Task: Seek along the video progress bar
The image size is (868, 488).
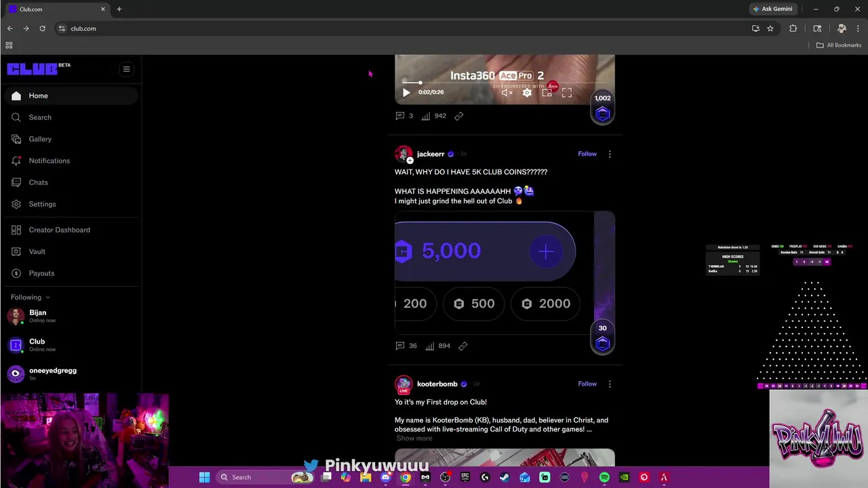Action: click(x=505, y=83)
